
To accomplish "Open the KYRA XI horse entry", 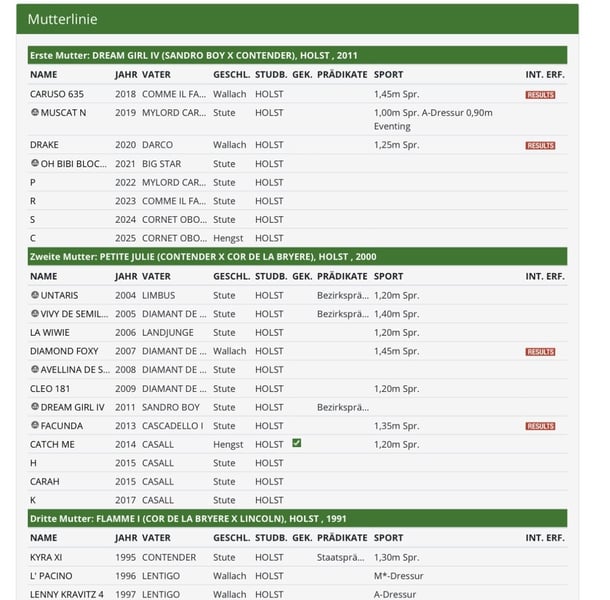I will click(x=46, y=557).
